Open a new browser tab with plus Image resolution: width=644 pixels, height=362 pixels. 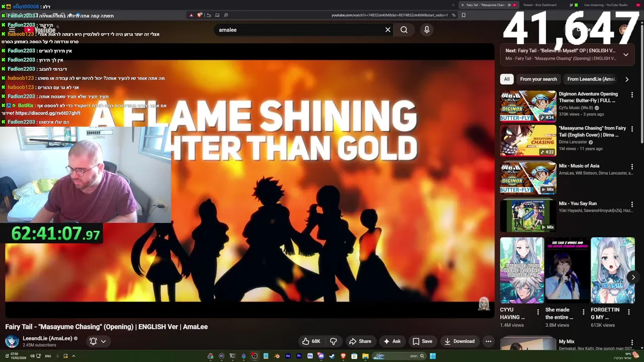pyautogui.click(x=453, y=5)
